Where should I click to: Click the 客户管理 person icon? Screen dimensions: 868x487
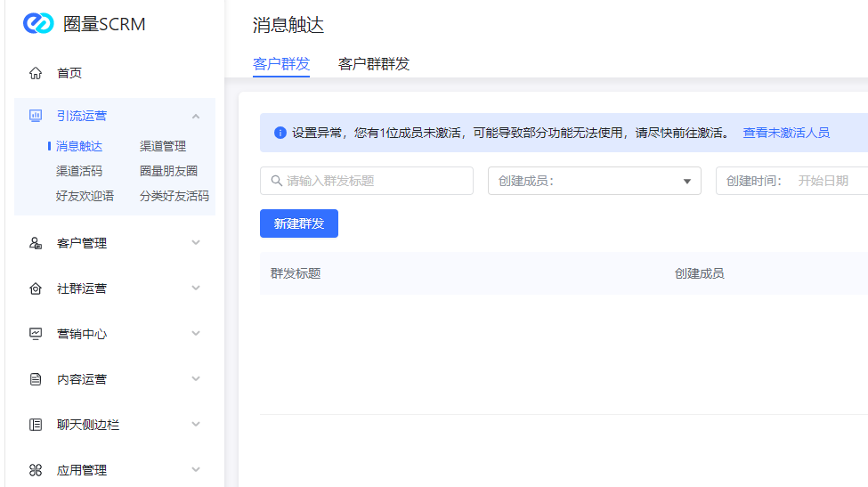pos(36,243)
